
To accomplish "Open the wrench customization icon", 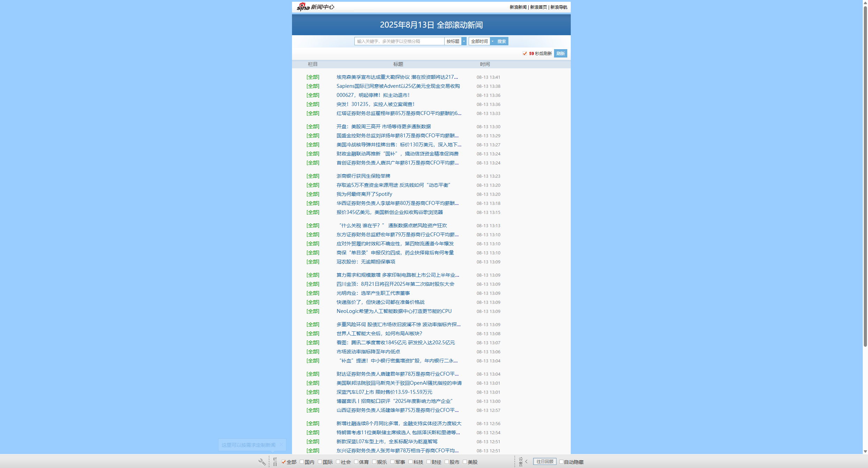I will [262, 462].
